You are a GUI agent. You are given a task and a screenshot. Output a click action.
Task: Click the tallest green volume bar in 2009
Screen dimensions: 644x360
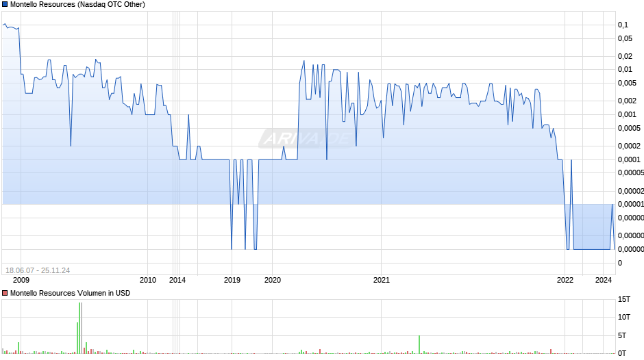click(79, 328)
